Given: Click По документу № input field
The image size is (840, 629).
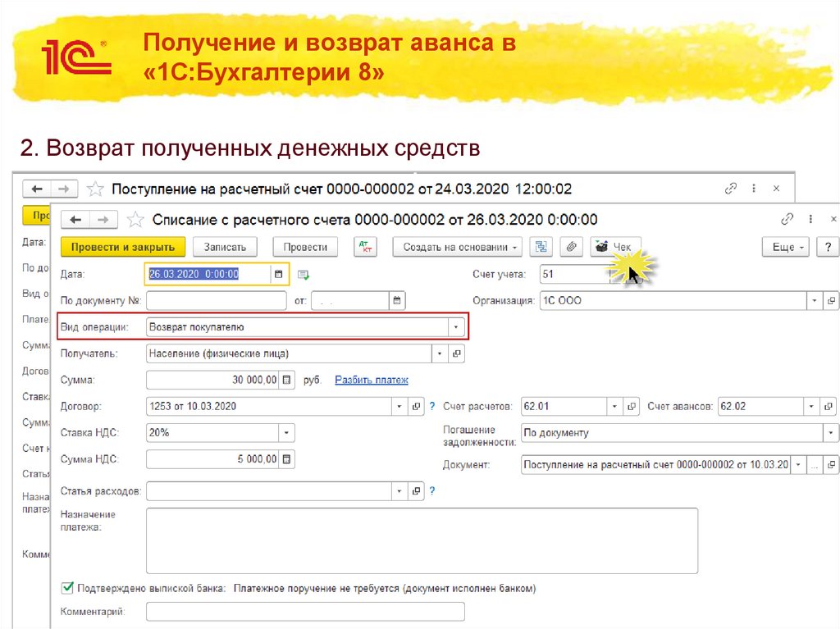Looking at the screenshot, I should pos(217,301).
